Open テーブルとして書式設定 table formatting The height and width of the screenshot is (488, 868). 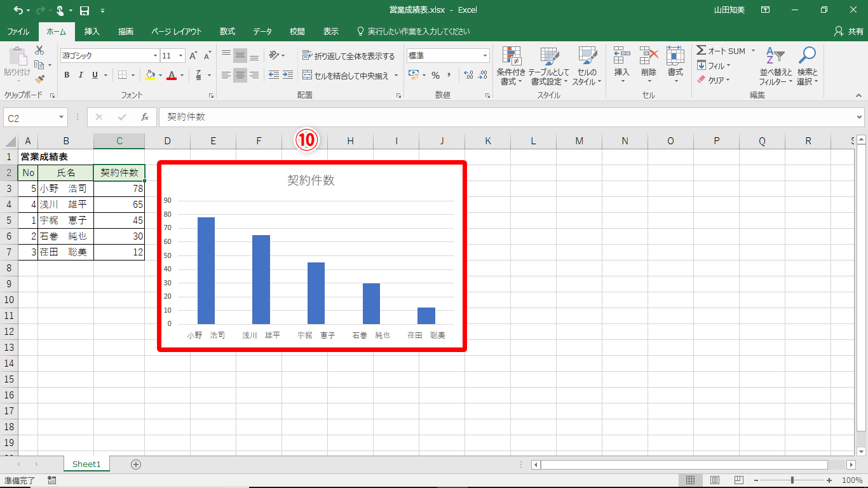(x=550, y=66)
